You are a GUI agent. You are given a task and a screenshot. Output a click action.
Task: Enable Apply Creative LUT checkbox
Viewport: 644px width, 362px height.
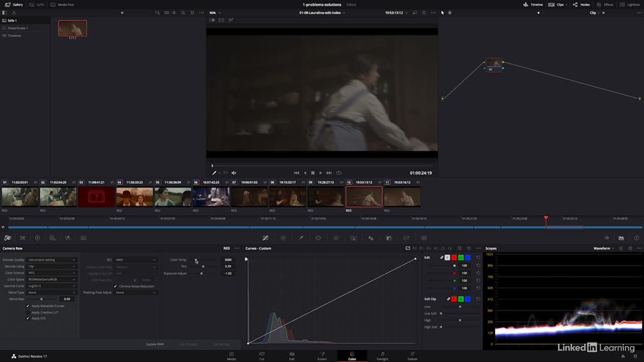tap(28, 312)
